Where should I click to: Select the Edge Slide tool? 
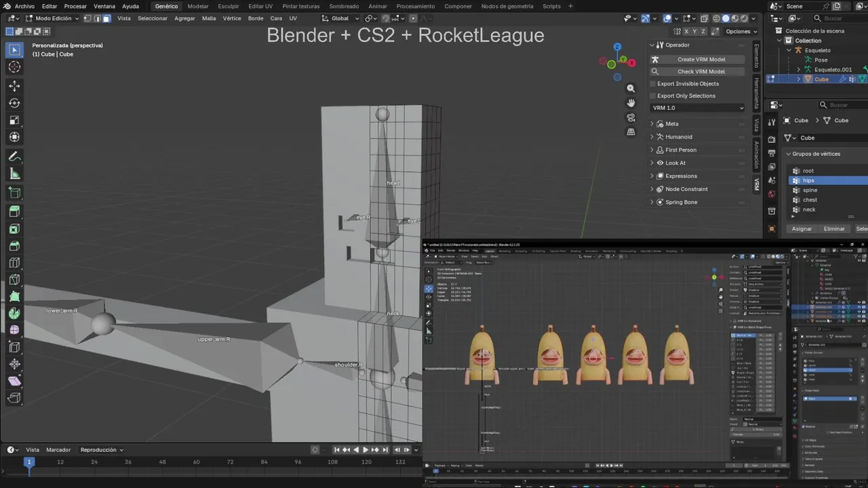14,348
